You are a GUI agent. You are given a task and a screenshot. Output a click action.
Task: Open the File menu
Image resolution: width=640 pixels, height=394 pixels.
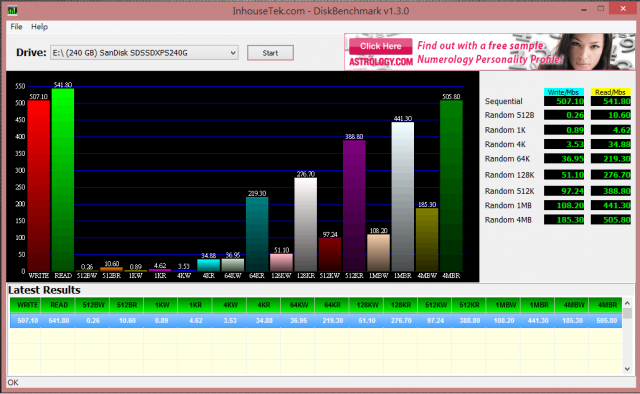[x=16, y=27]
